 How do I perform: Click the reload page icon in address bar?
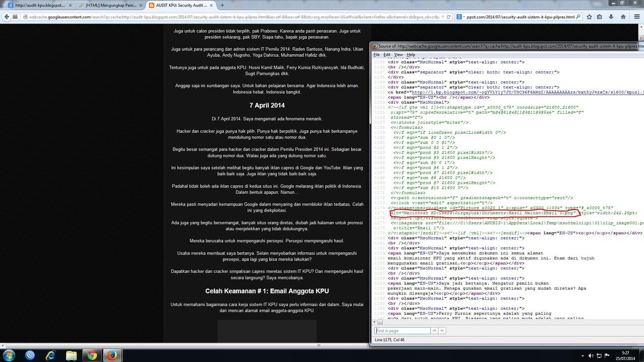449,17
